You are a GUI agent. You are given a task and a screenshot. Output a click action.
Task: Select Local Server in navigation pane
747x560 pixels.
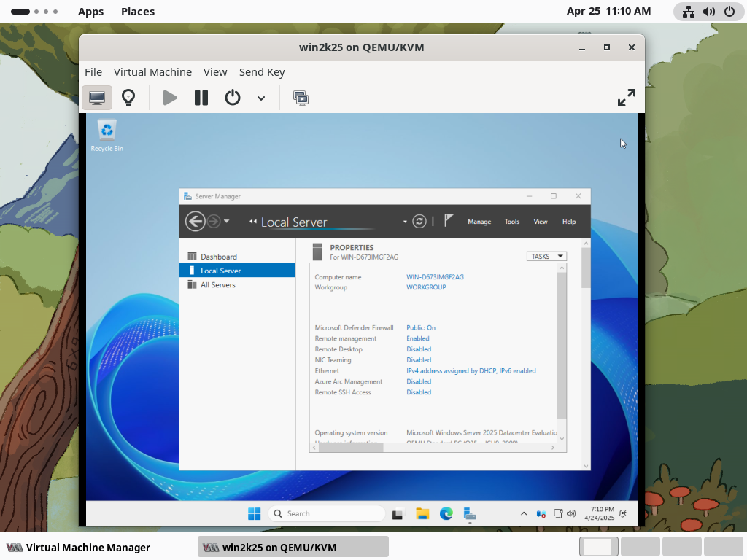click(237, 271)
